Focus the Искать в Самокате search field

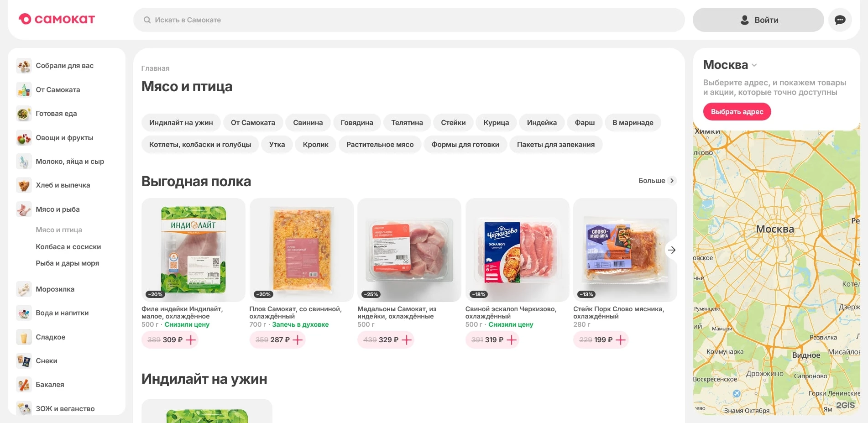(x=409, y=20)
